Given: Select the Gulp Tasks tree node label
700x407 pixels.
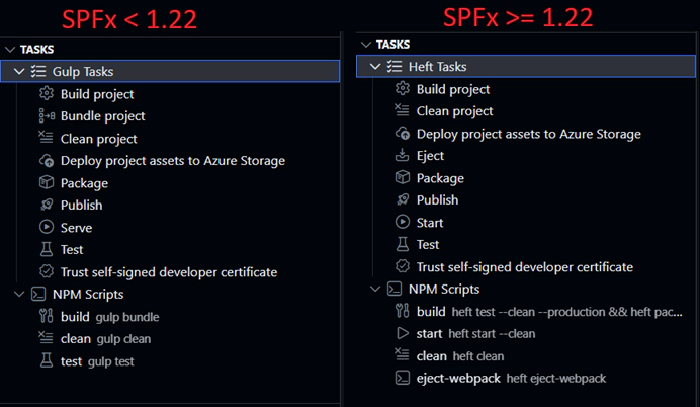Looking at the screenshot, I should pyautogui.click(x=83, y=71).
